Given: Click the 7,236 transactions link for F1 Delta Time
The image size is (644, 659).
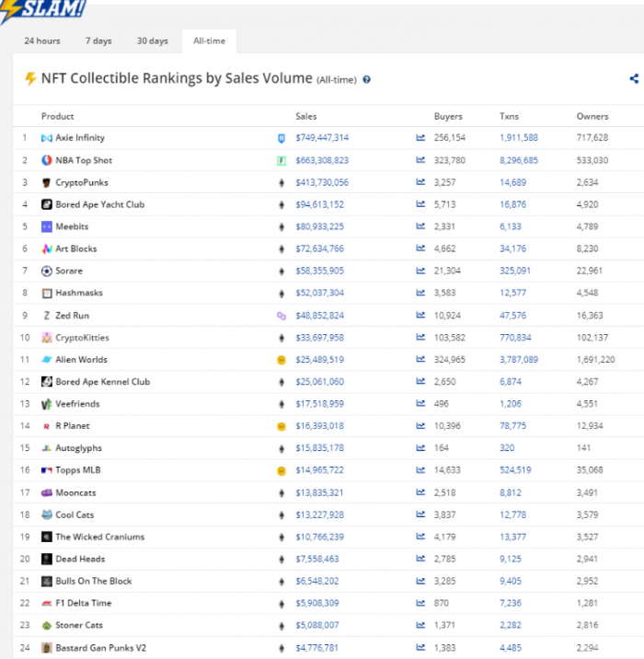Looking at the screenshot, I should (511, 603).
